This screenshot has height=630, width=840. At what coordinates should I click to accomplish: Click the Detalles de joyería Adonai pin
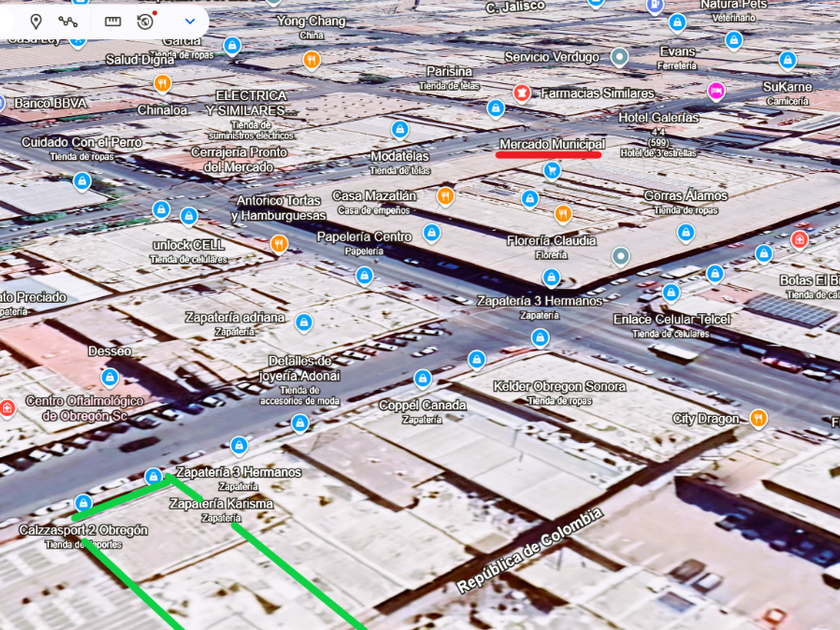(x=300, y=424)
